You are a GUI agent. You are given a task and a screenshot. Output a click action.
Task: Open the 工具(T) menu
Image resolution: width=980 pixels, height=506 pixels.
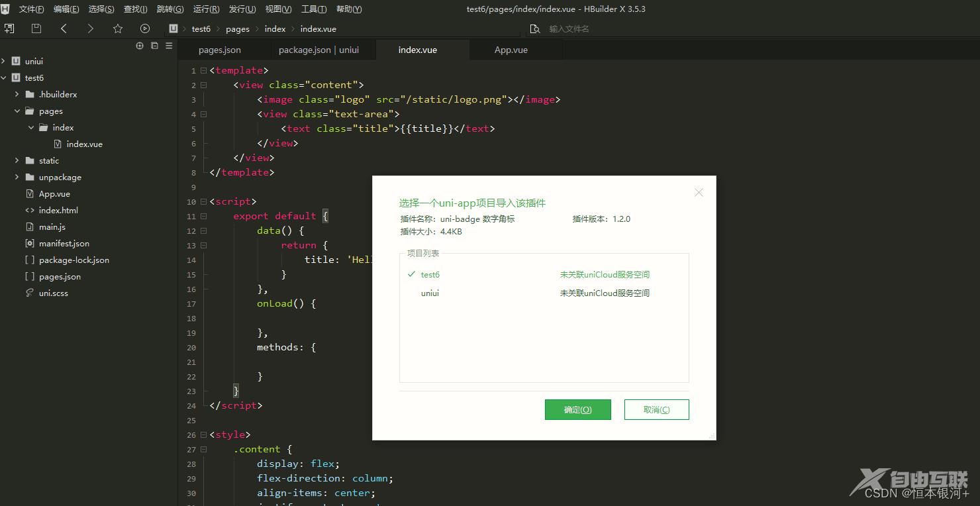click(x=314, y=9)
